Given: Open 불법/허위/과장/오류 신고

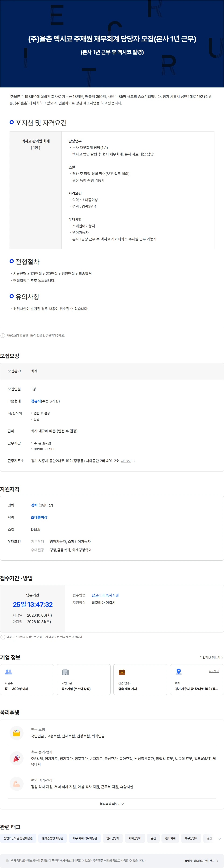Looking at the screenshot, I should pyautogui.click(x=201, y=861).
